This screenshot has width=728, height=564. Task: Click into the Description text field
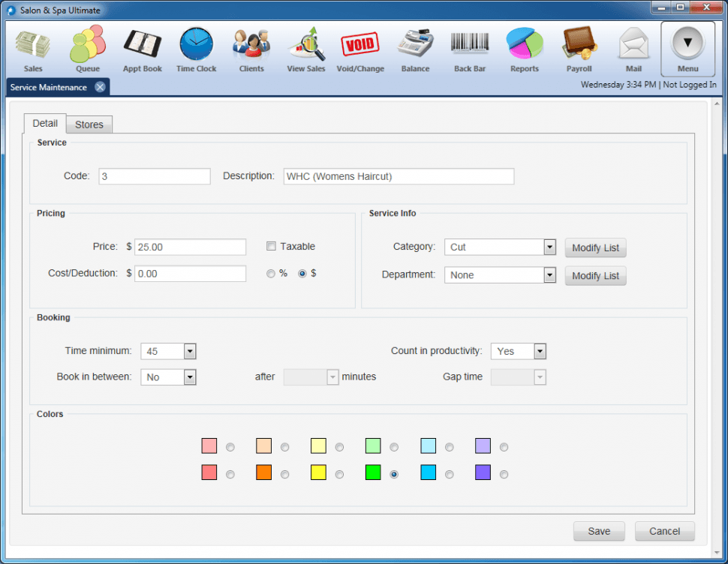399,176
